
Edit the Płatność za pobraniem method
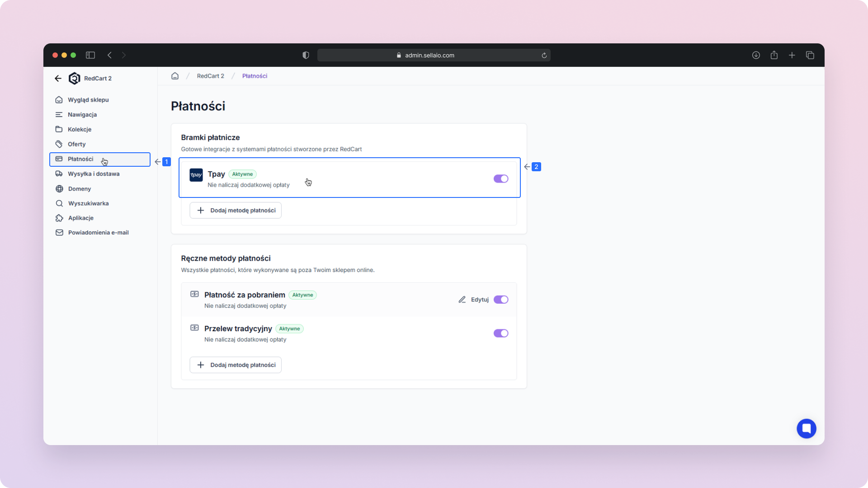pyautogui.click(x=474, y=300)
